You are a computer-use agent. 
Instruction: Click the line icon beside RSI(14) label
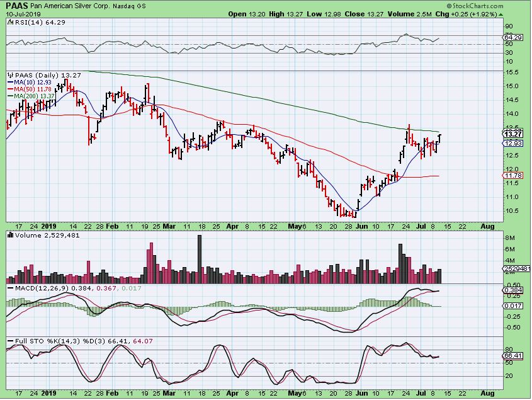coord(10,23)
